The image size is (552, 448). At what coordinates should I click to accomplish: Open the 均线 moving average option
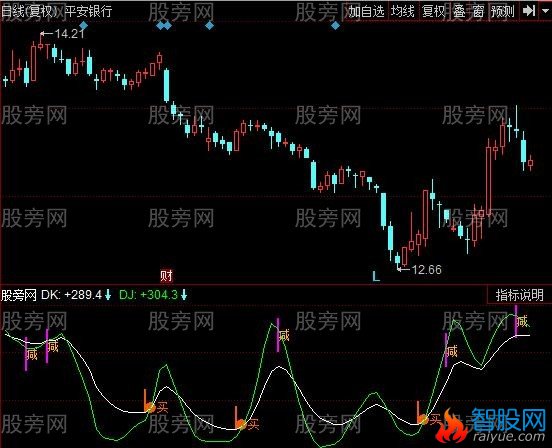click(x=403, y=12)
